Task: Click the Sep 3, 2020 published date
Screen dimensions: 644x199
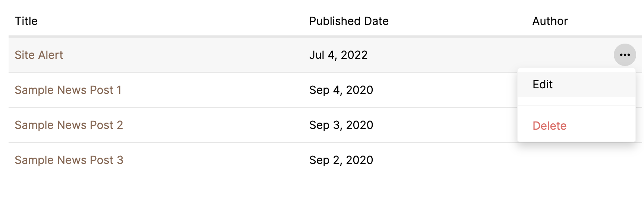Action: click(x=341, y=125)
